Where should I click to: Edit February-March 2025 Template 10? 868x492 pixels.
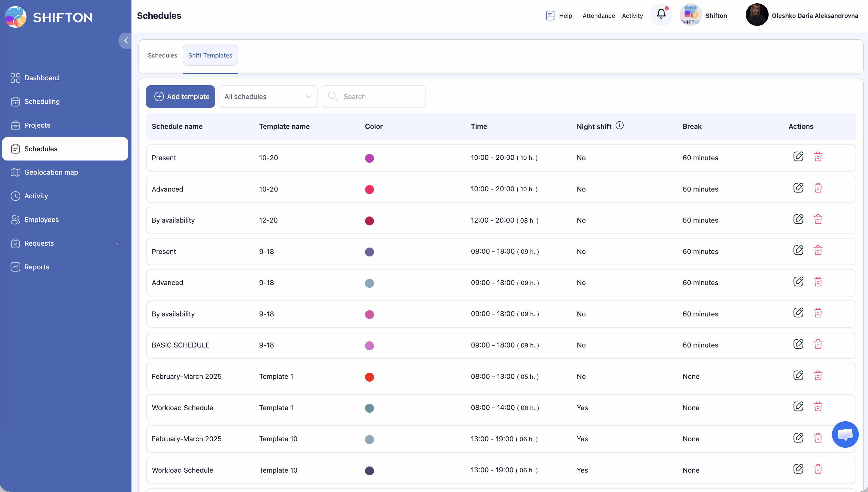[798, 438]
